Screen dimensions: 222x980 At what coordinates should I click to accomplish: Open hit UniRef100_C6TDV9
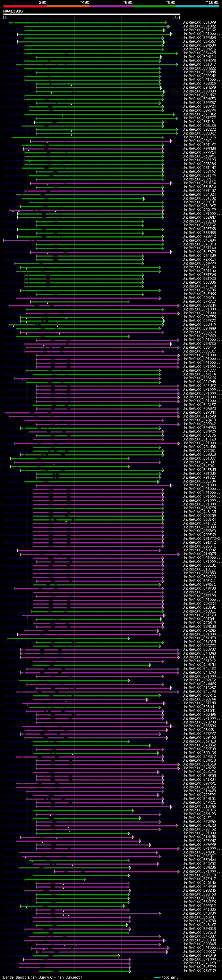click(x=199, y=23)
